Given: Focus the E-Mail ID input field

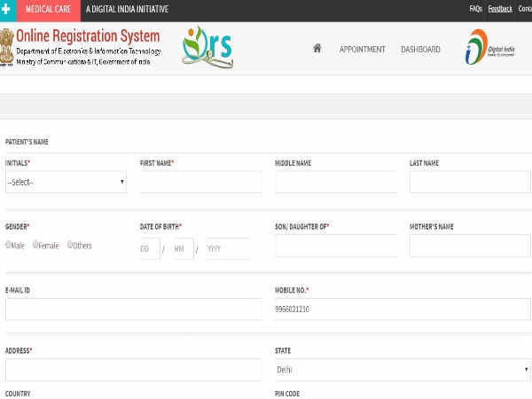Looking at the screenshot, I should 134,309.
